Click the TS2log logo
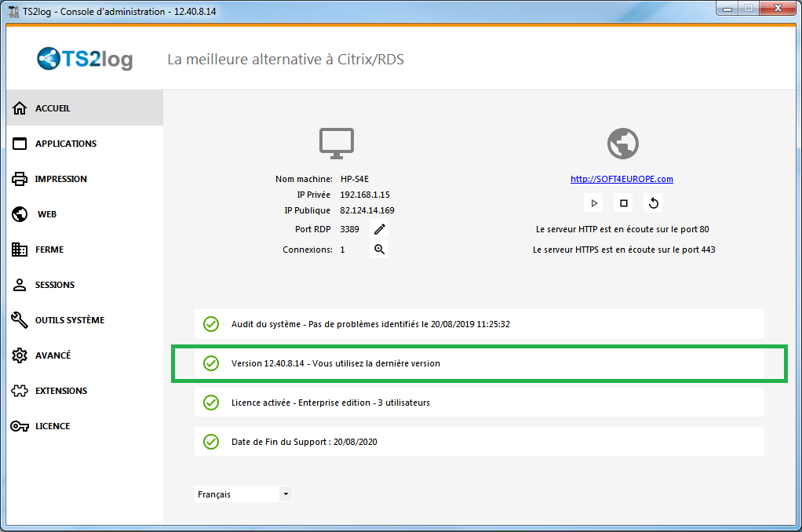The image size is (802, 532). [85, 59]
